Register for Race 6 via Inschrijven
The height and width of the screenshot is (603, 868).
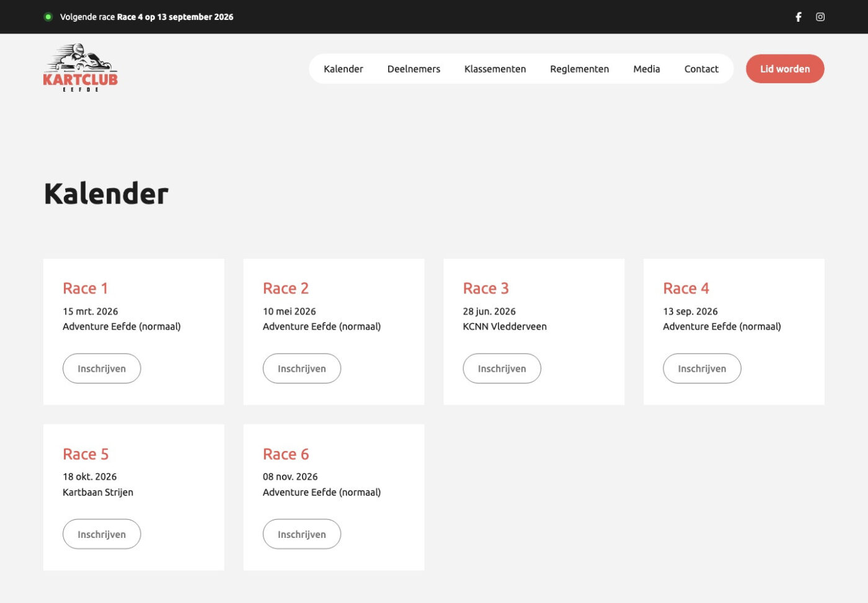click(x=302, y=534)
